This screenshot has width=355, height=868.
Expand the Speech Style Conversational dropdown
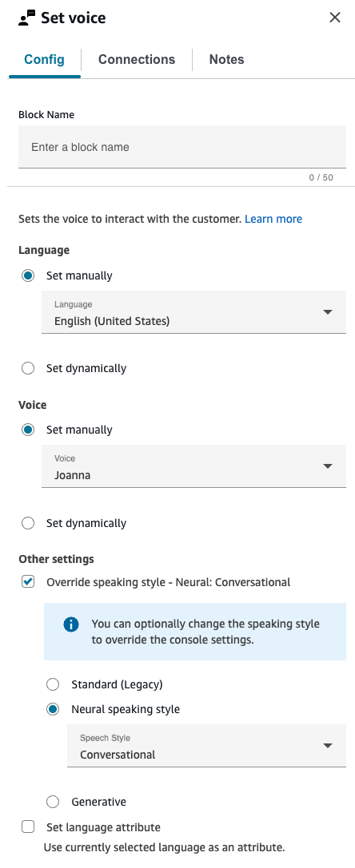[206, 746]
